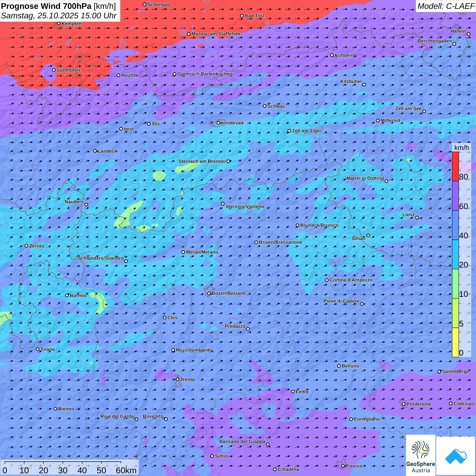476x476 pixels.
Task: Select the Feltre label
Action: [x=302, y=392]
